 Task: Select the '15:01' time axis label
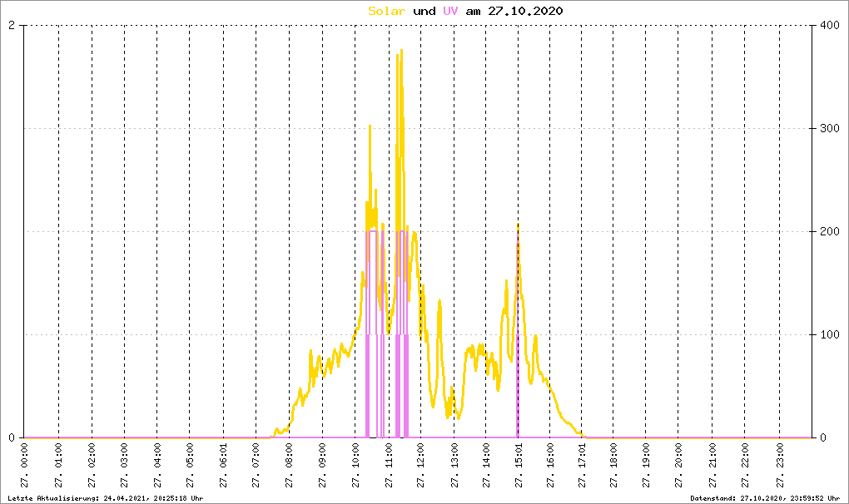519,465
